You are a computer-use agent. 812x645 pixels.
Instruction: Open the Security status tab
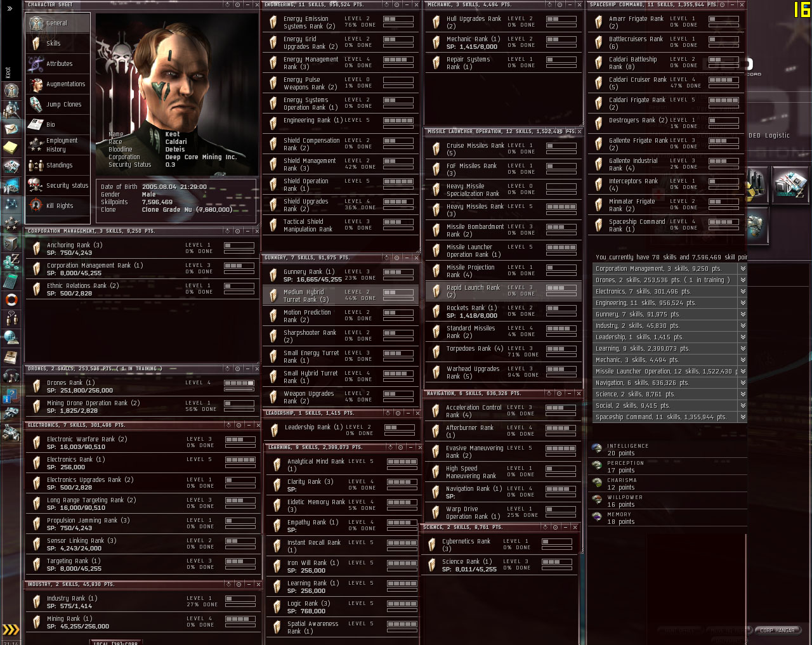coord(58,185)
